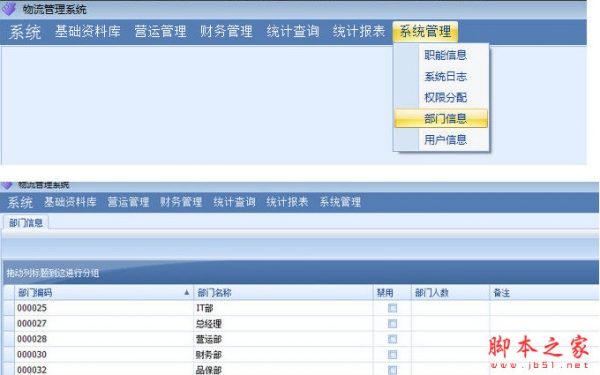Toggle 禁用 checkbox for 营运部 row
The height and width of the screenshot is (375, 600).
[392, 339]
